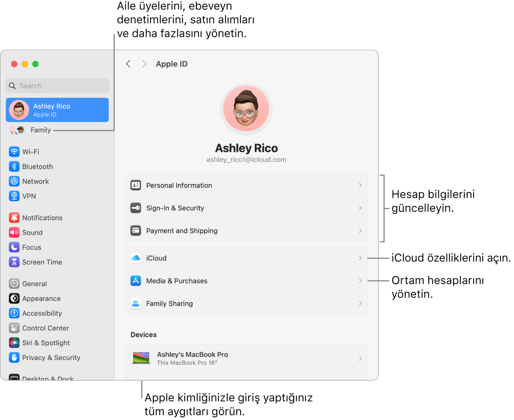
Task: Click the Network sidebar icon
Action: point(14,181)
